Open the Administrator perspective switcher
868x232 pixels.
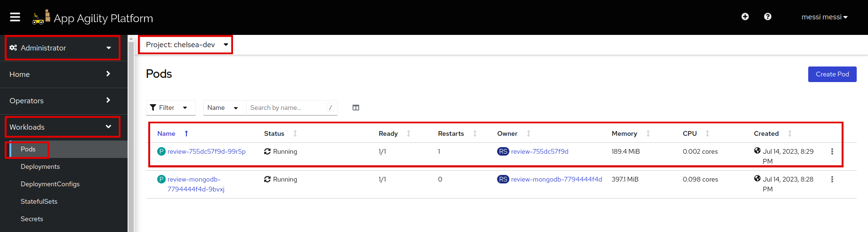tap(61, 48)
